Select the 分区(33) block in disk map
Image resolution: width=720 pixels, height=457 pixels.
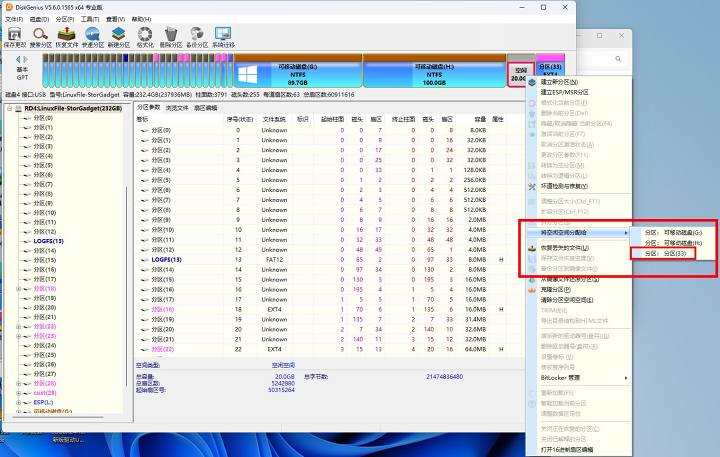click(550, 65)
